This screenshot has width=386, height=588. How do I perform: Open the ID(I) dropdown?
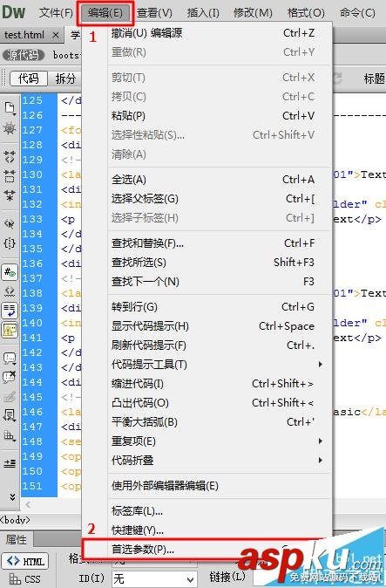[x=154, y=579]
